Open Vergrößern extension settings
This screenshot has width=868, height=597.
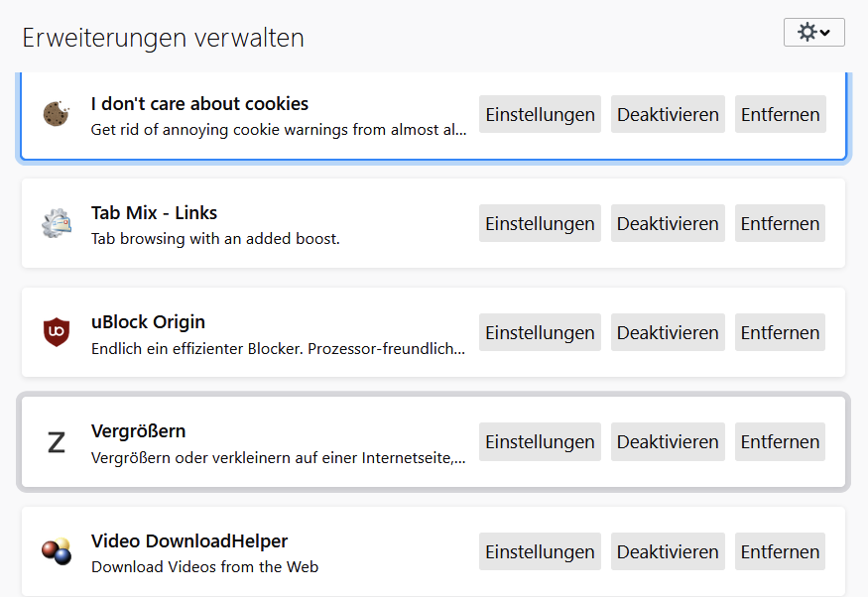coord(540,442)
